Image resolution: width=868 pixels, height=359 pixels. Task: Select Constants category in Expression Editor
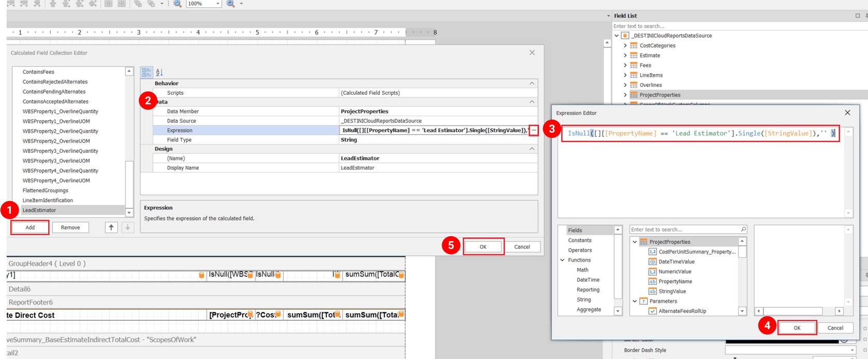[579, 240]
